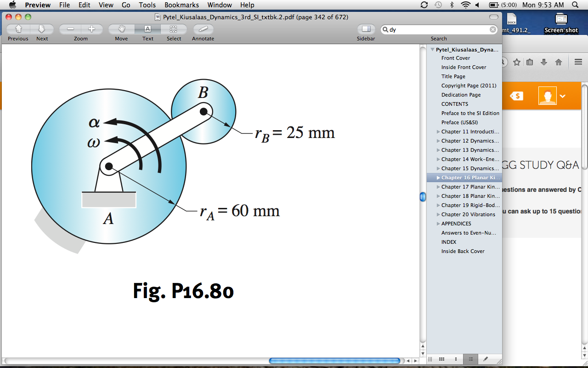Viewport: 588px width, 368px height.
Task: Open the Tools menu
Action: click(147, 5)
